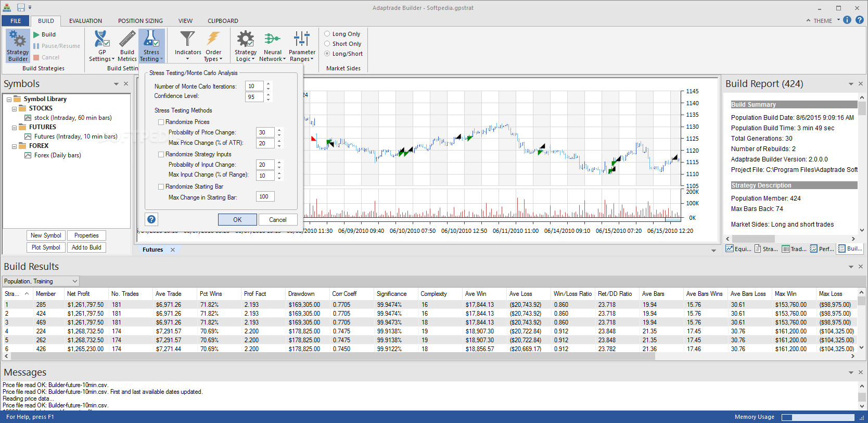
Task: Enable Randomize Starting Bar checkbox
Action: pyautogui.click(x=161, y=186)
